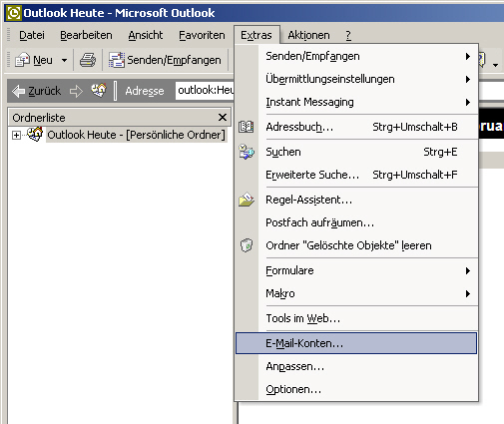This screenshot has height=424, width=504.
Task: Select Optionen... menu entry
Action: pyautogui.click(x=356, y=389)
